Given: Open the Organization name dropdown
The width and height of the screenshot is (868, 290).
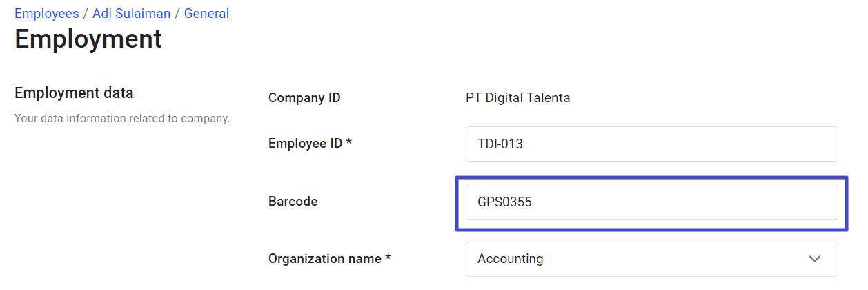Looking at the screenshot, I should (x=651, y=259).
